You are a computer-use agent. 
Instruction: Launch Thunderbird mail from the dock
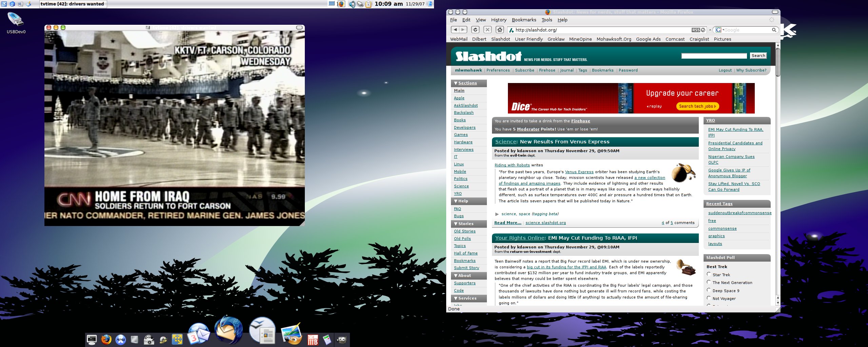tap(229, 330)
